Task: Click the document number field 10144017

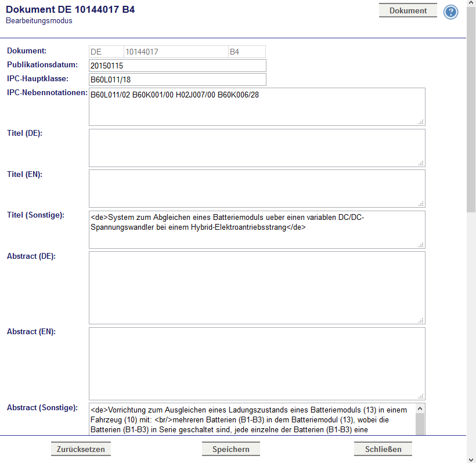Action: 176,52
